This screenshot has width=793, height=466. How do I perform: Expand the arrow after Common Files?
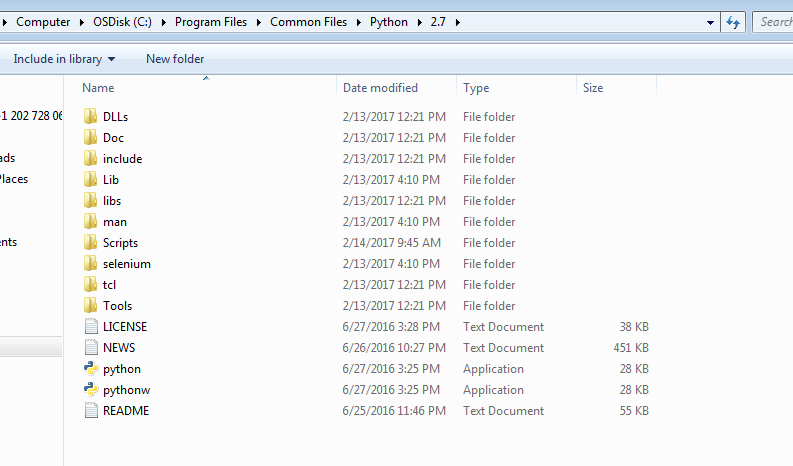click(x=359, y=22)
